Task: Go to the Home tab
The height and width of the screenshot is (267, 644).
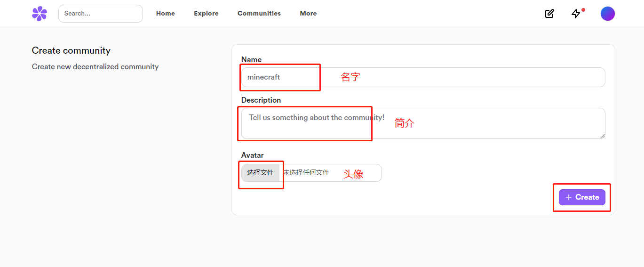Action: 166,14
